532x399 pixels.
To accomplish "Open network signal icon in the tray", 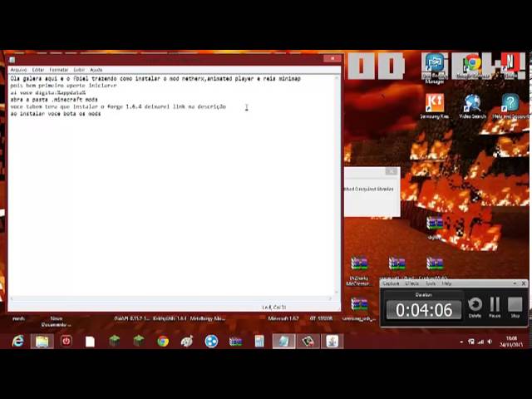I will [480, 342].
